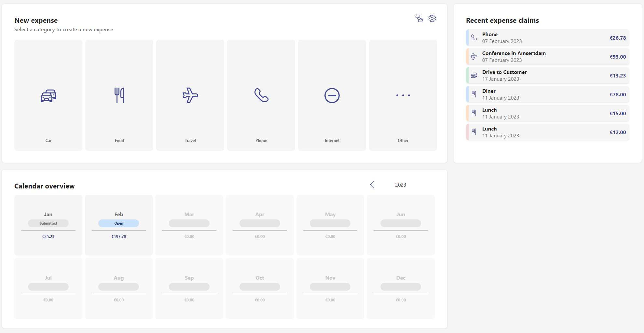Select the Drive to Customer claim

[x=547, y=76]
